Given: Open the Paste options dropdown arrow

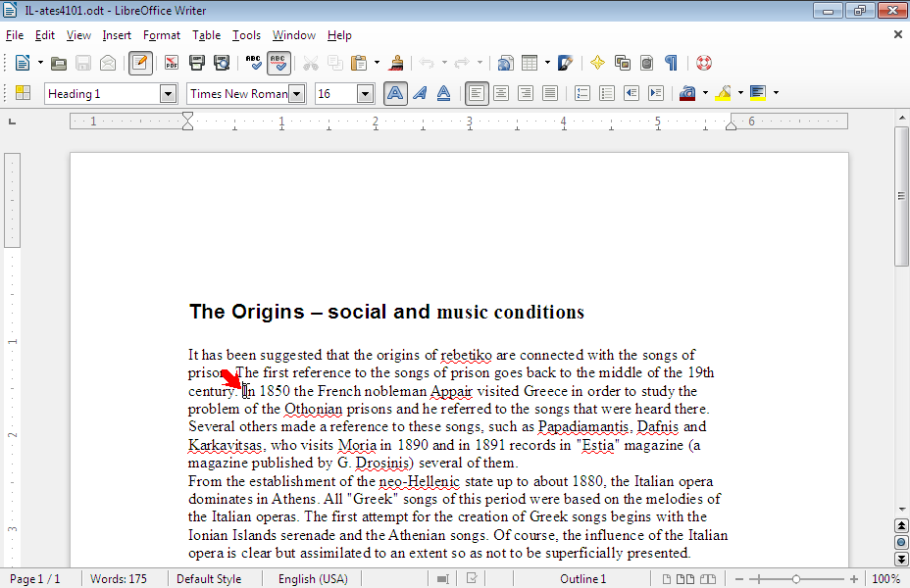Looking at the screenshot, I should (x=378, y=63).
